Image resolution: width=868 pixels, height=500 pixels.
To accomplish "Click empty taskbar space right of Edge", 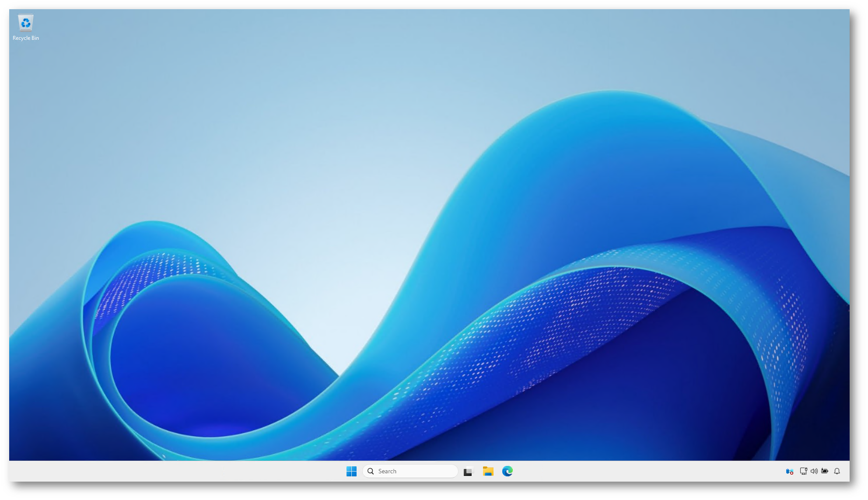I will (x=634, y=471).
